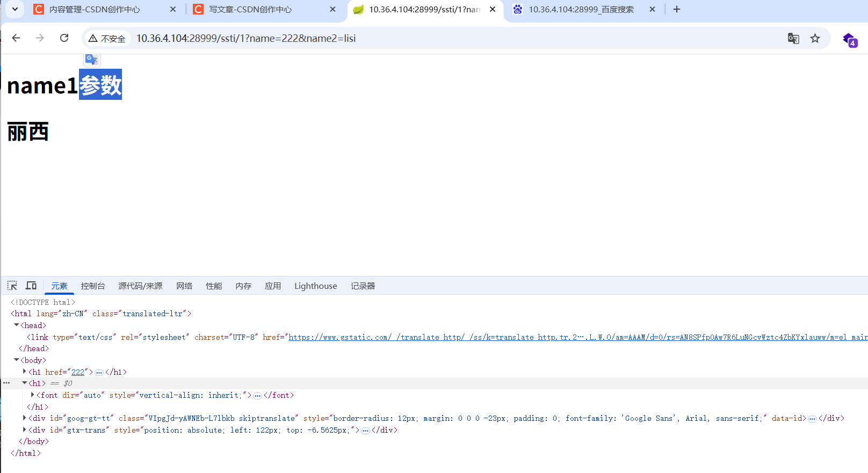
Task: Collapse the head element
Action: tap(17, 325)
